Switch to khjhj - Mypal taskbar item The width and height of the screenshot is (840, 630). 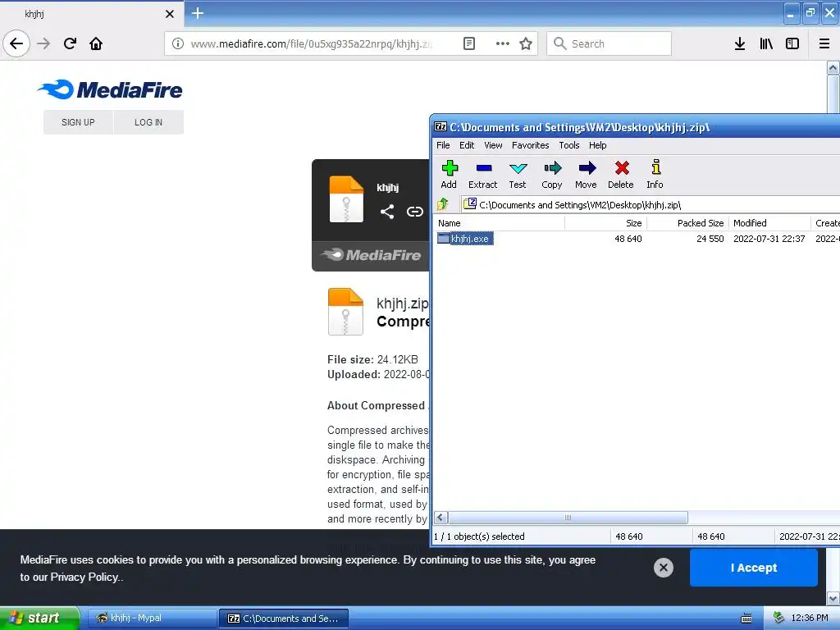point(152,618)
